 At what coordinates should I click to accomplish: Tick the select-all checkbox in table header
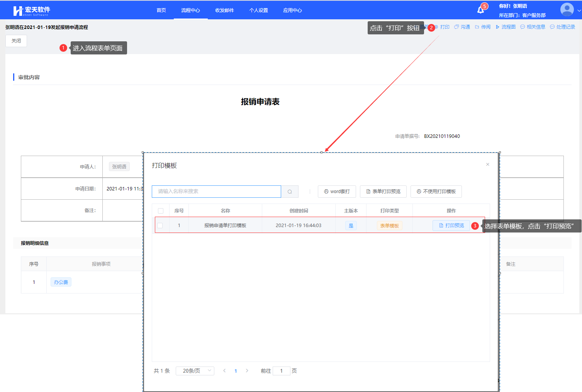(x=161, y=211)
